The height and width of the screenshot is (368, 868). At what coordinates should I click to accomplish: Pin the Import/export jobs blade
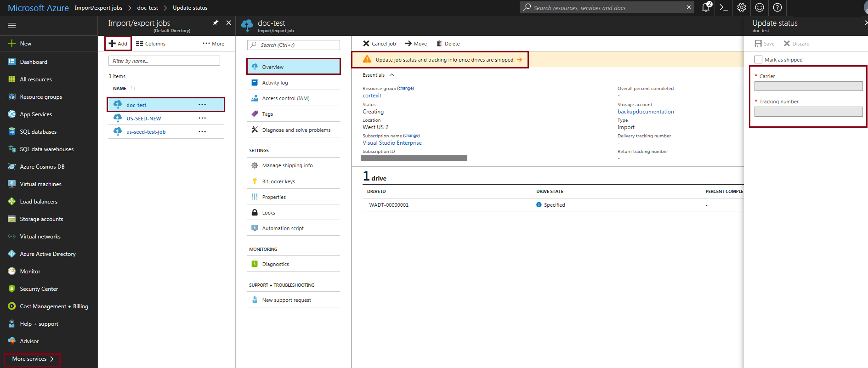pos(216,23)
